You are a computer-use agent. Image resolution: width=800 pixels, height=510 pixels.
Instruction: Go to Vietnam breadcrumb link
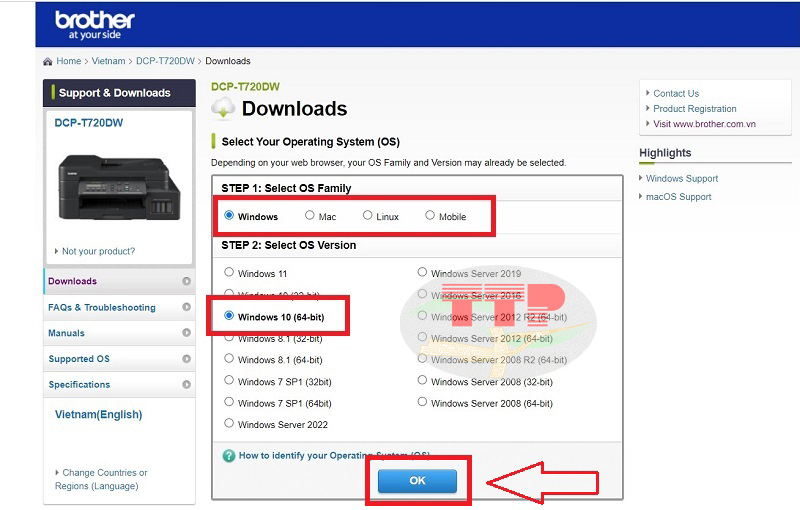coord(108,61)
